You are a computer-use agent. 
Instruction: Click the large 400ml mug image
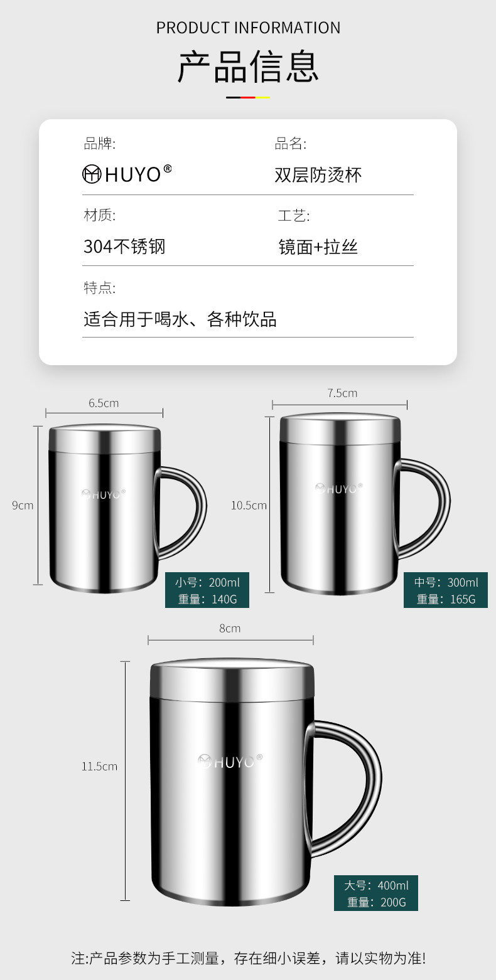pyautogui.click(x=265, y=782)
